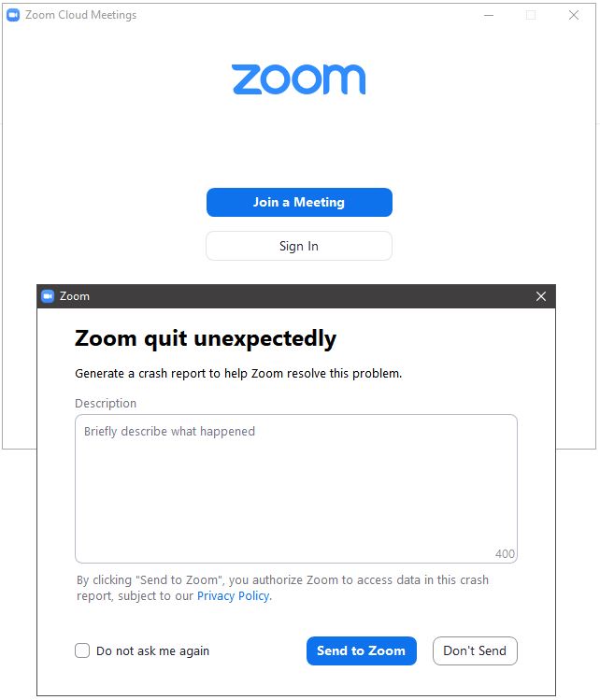
Task: Click the "Zoom Cloud Meetings" title text
Action: pos(80,15)
